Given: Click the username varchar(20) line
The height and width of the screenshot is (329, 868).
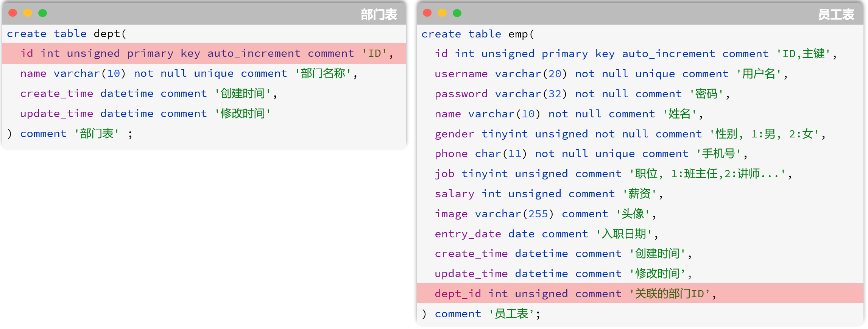Looking at the screenshot, I should click(611, 74).
